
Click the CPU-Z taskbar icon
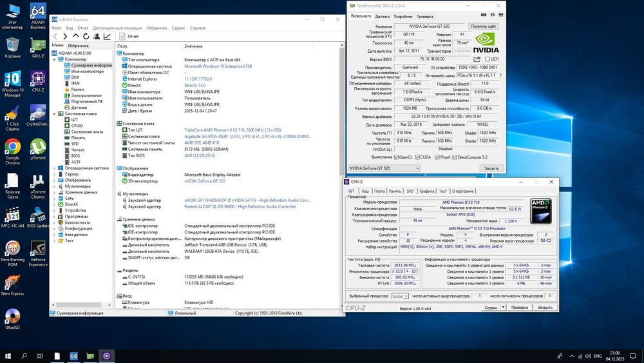(x=107, y=356)
